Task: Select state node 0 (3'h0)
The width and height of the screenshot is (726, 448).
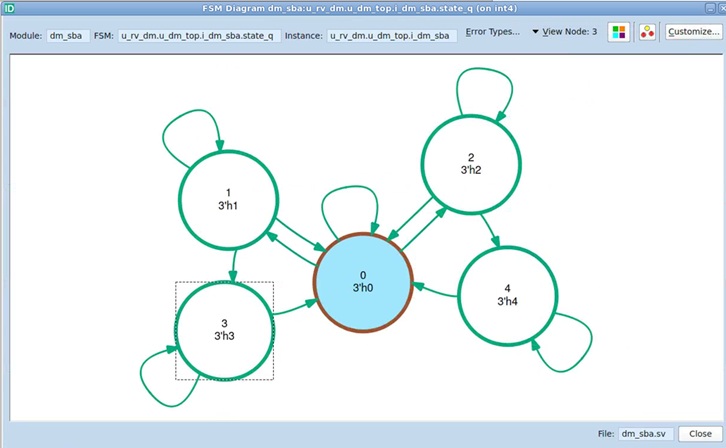Action: pyautogui.click(x=363, y=282)
